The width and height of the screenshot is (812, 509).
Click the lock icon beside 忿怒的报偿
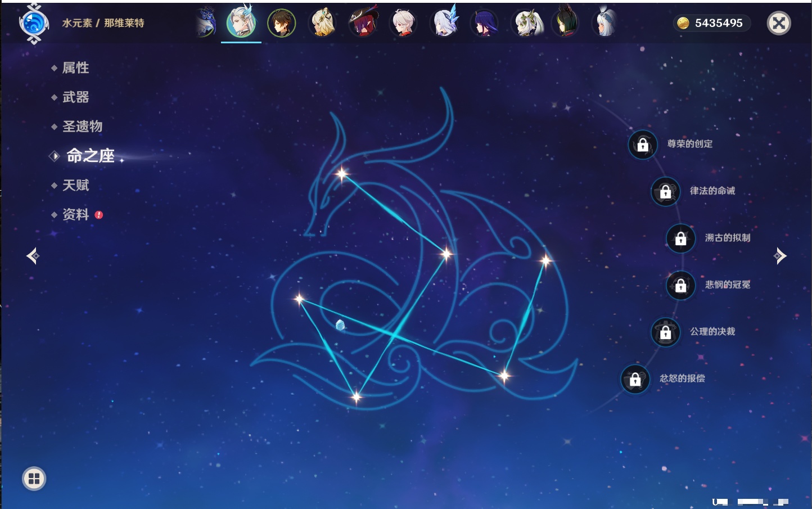635,379
